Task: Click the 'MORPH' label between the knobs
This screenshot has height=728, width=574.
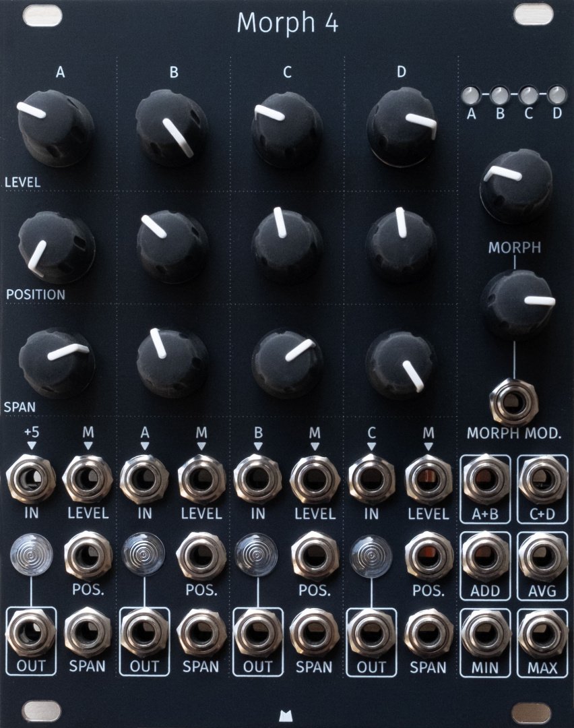Action: pos(514,247)
